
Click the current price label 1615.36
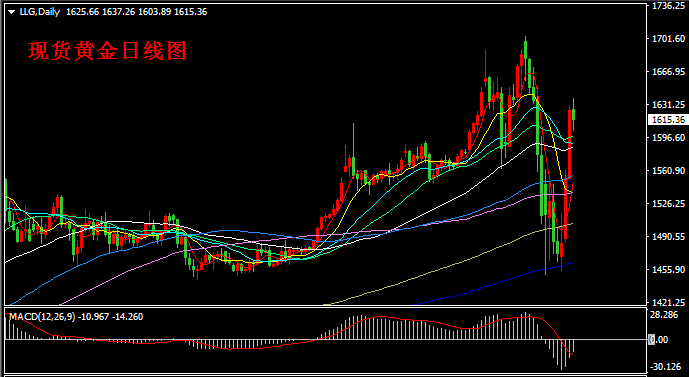668,120
